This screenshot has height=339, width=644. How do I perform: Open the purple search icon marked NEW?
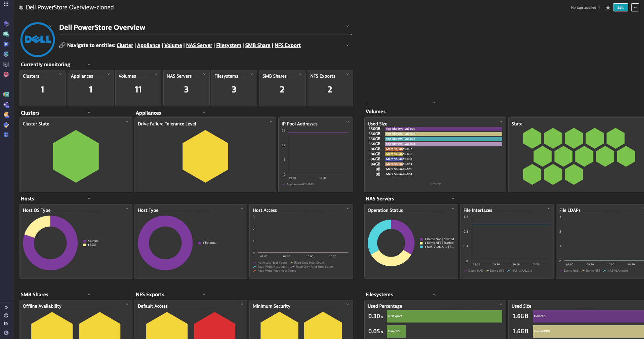point(6,105)
